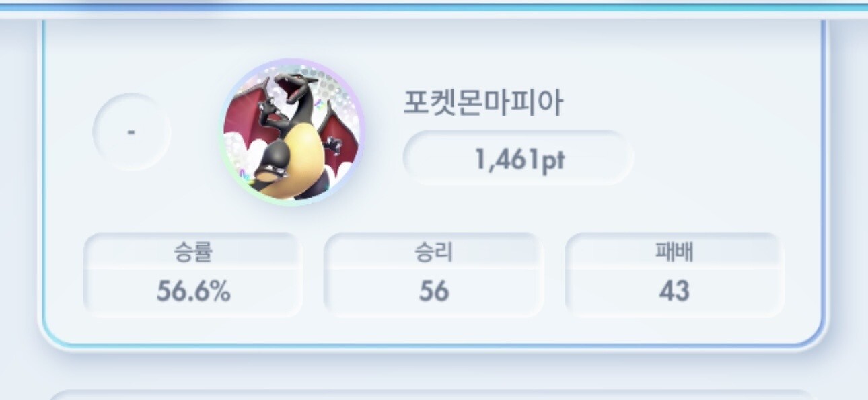This screenshot has height=400, width=868.
Task: Click the 패배 losses header label
Action: 674,251
